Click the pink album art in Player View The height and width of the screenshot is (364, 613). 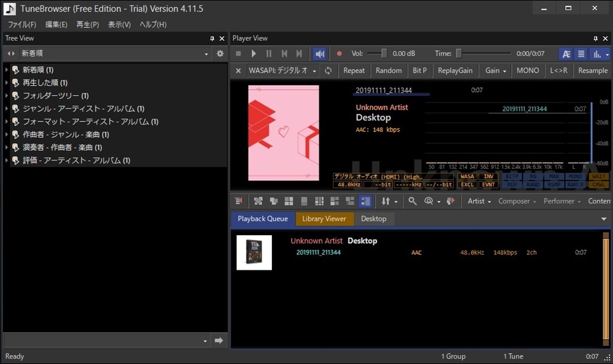coord(283,133)
